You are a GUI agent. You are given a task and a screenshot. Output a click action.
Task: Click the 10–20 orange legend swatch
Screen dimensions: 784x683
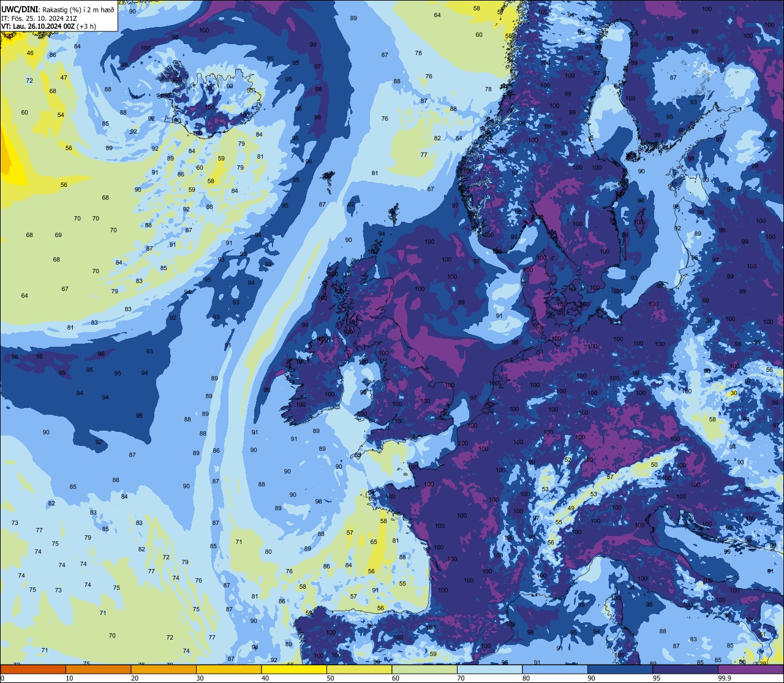coord(98,670)
